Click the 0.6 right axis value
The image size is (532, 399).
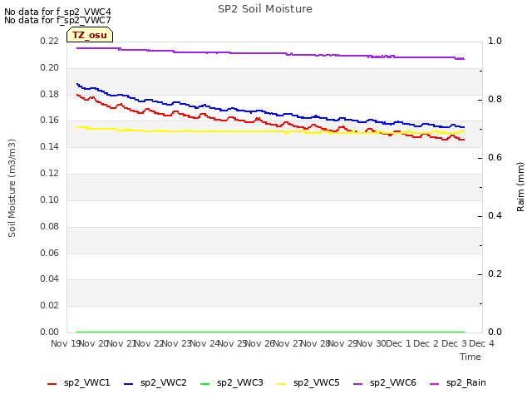(495, 157)
